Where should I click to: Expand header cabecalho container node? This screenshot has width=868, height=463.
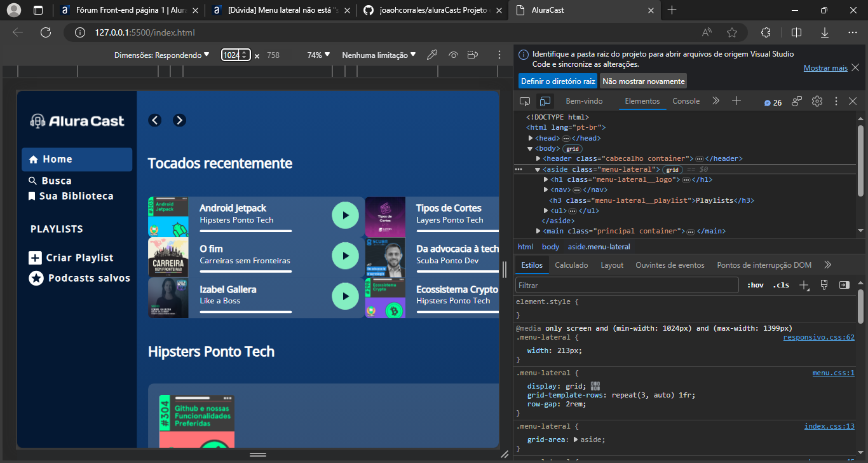pyautogui.click(x=538, y=158)
